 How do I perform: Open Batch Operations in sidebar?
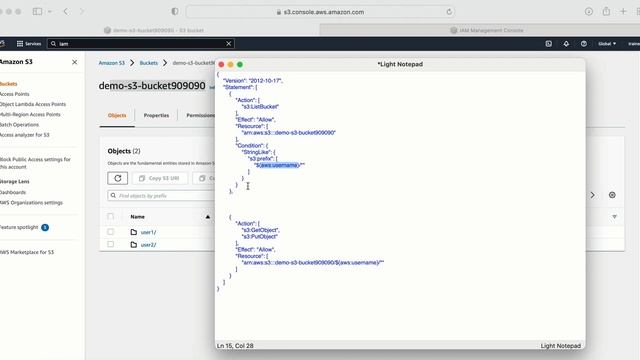point(19,124)
